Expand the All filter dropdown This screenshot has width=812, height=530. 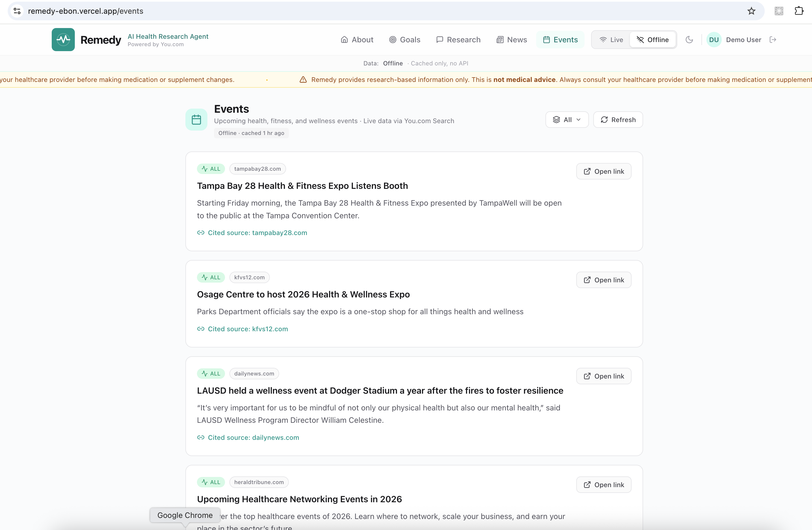pyautogui.click(x=567, y=120)
